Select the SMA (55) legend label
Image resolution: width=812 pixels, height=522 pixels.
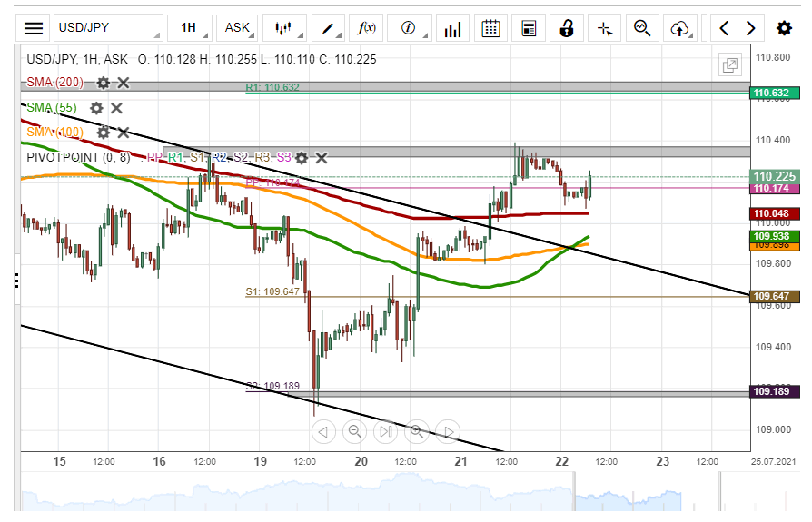51,108
